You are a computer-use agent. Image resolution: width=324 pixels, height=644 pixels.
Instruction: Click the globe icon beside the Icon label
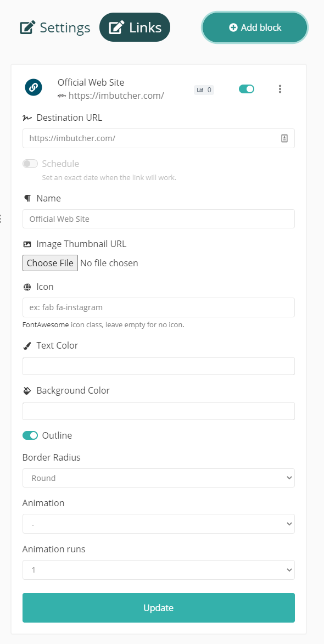[x=27, y=287]
